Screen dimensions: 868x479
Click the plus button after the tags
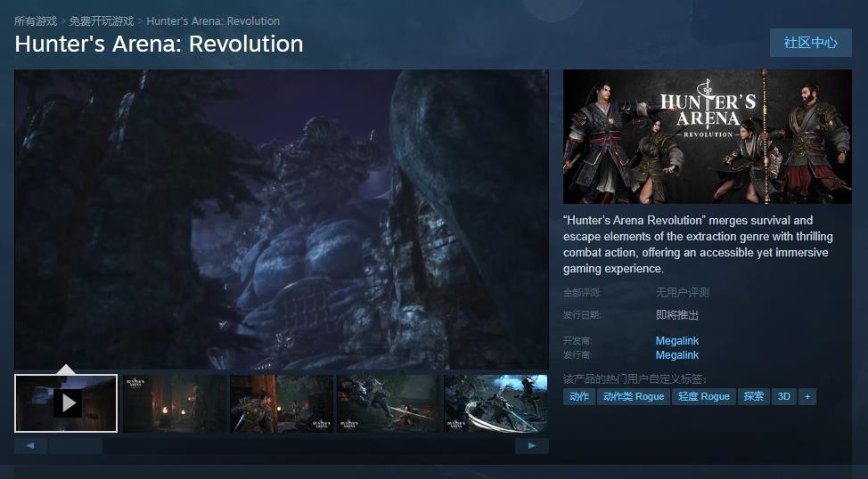[x=807, y=396]
